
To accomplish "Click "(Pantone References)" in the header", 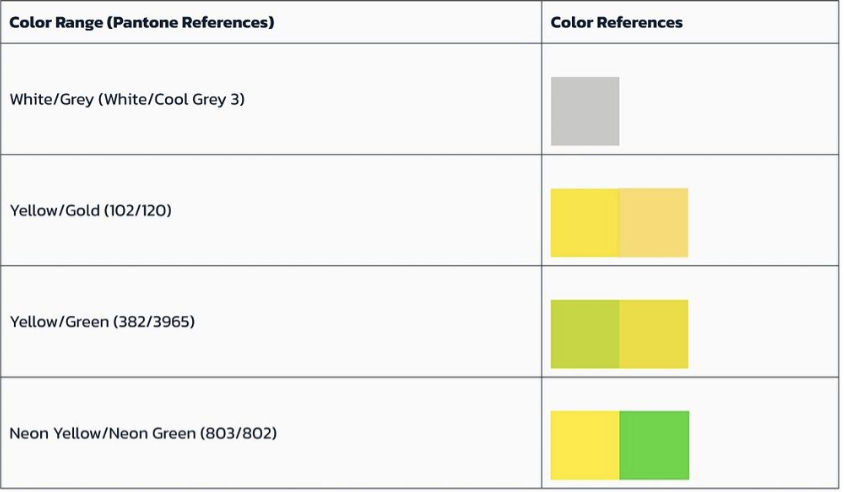I will pos(190,22).
